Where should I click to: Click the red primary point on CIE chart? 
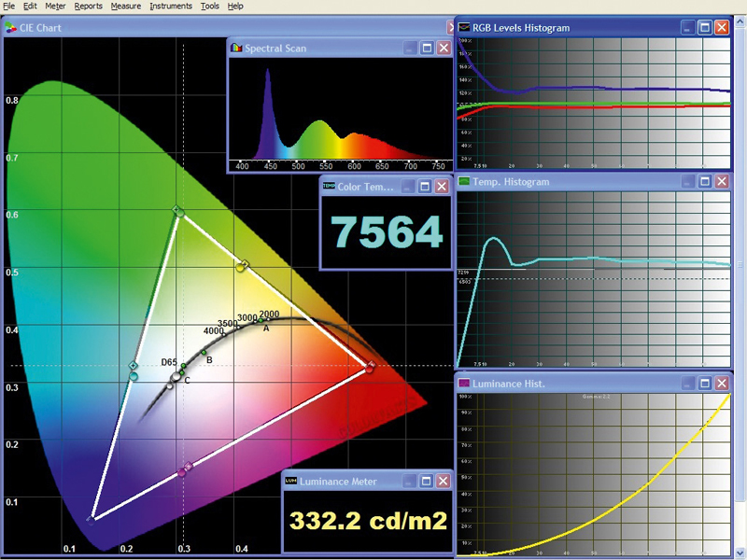coord(370,367)
